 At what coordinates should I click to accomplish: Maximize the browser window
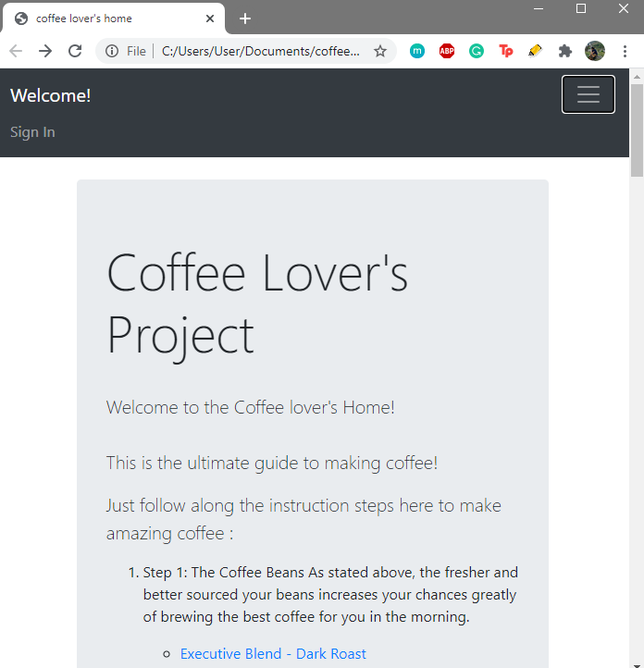(x=581, y=8)
